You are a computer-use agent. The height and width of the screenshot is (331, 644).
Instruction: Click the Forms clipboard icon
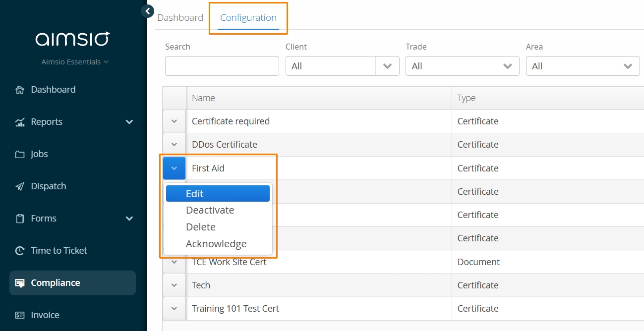20,219
